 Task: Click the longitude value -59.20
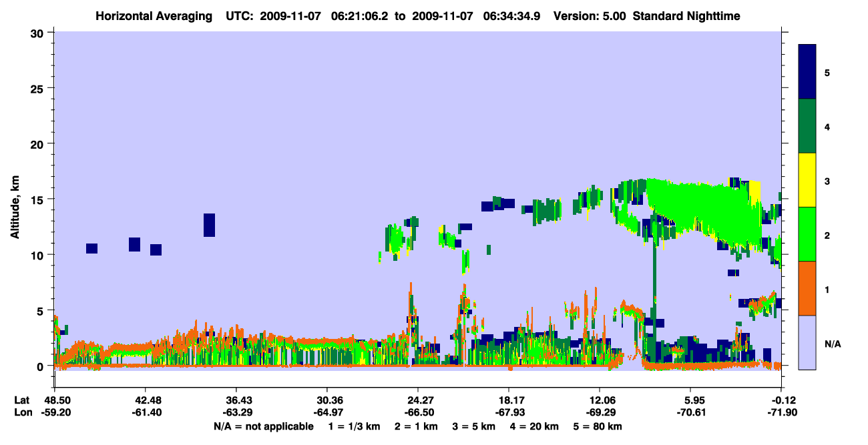point(55,412)
